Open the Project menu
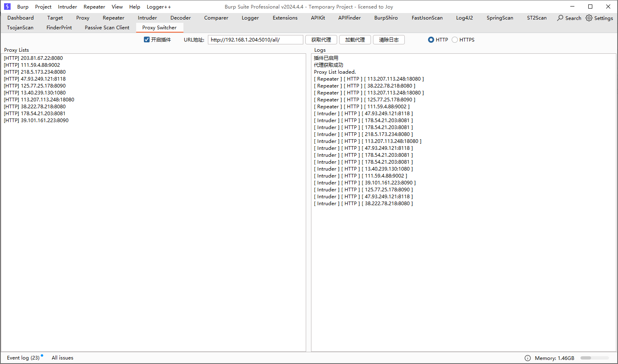 pos(43,7)
